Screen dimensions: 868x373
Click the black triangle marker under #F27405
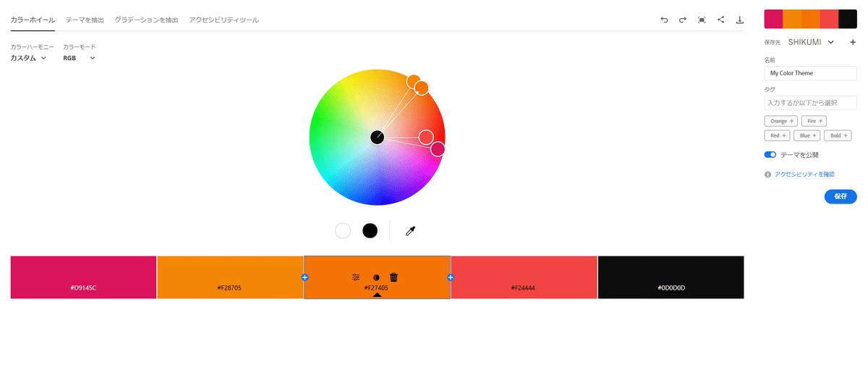(377, 295)
